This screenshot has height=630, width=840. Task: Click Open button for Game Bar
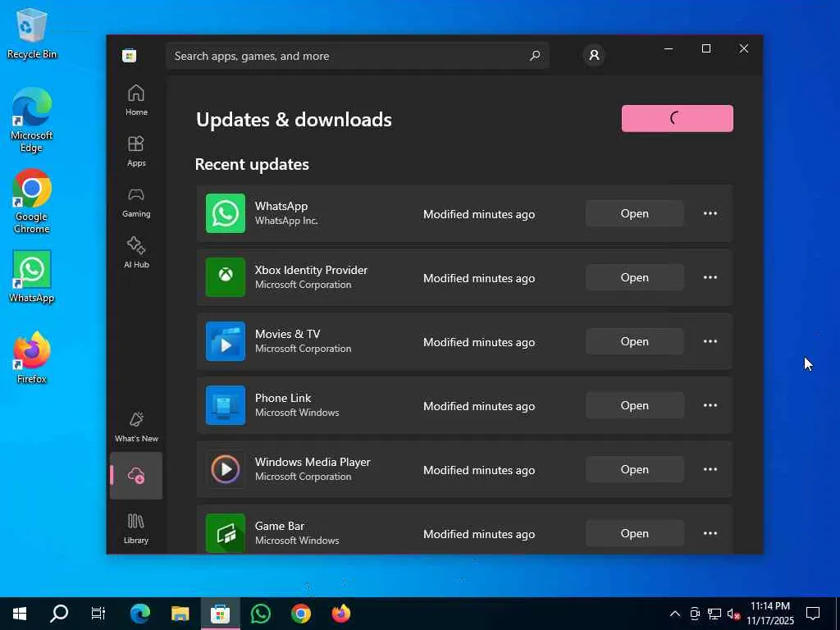(x=634, y=533)
